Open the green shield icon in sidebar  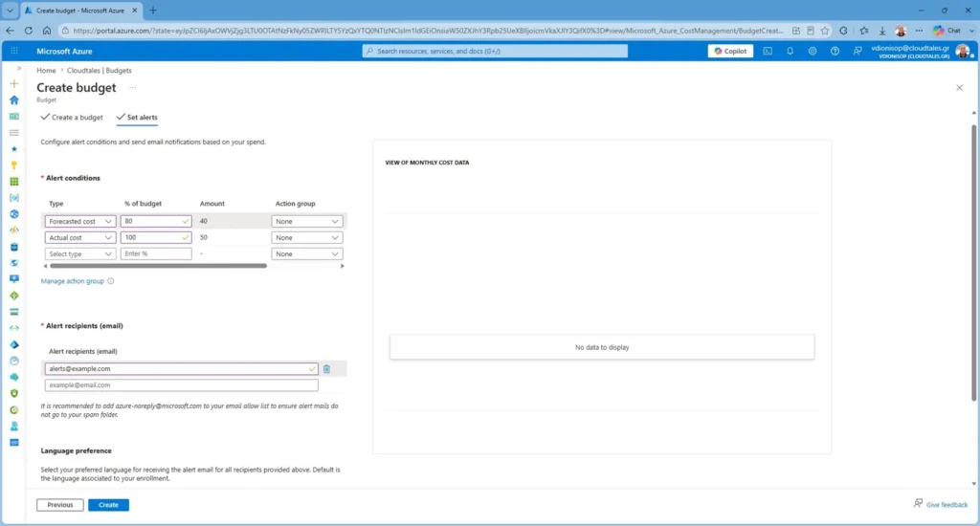point(13,394)
